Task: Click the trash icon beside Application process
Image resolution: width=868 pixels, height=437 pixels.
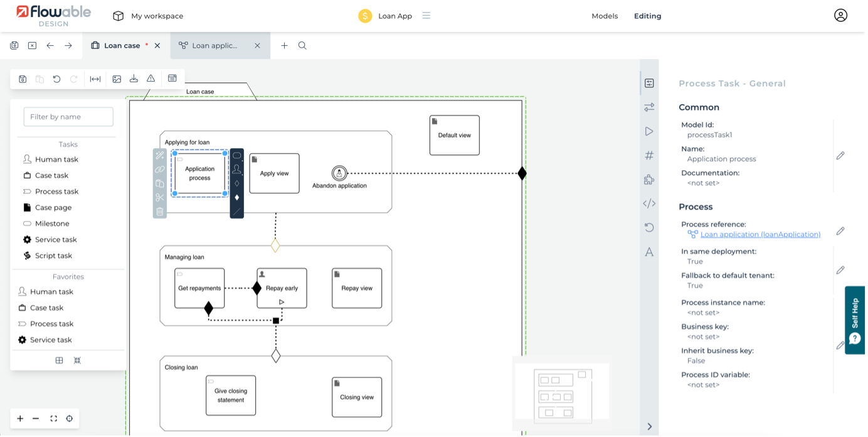Action: click(160, 212)
